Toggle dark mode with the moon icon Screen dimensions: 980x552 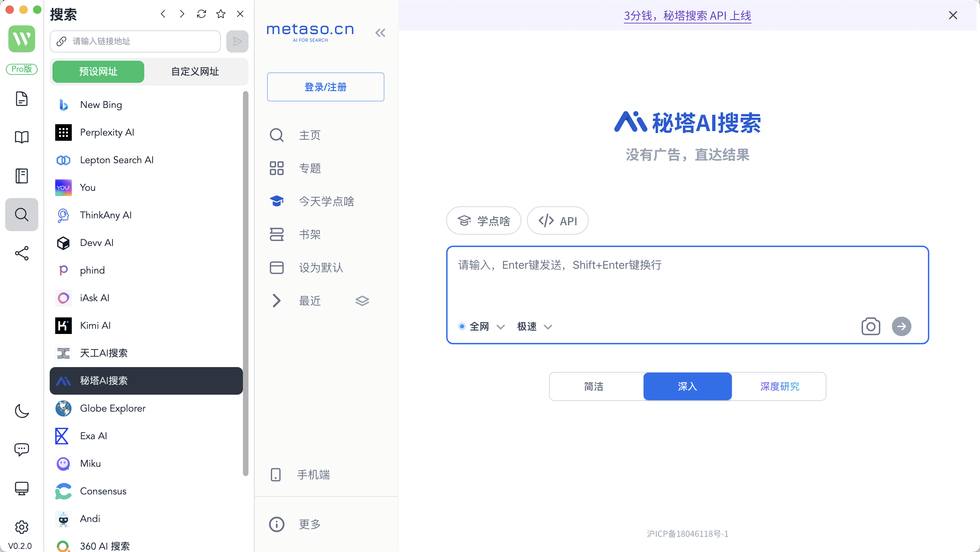22,411
